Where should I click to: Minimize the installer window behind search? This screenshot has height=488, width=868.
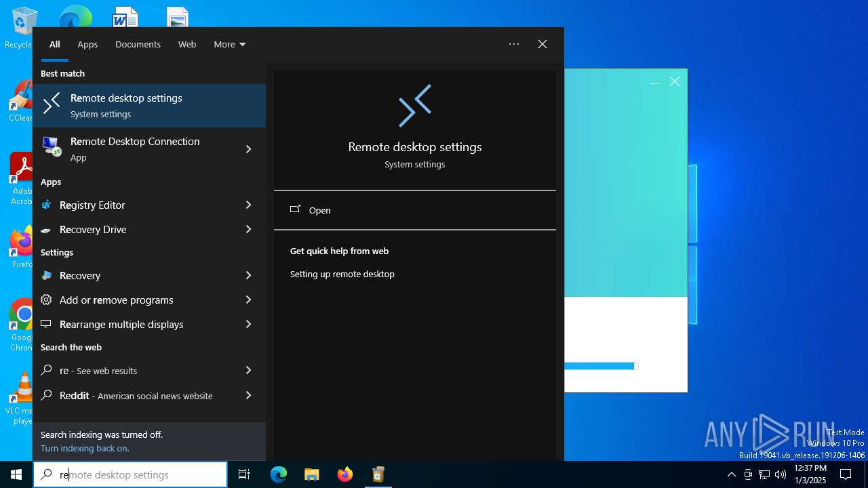pyautogui.click(x=654, y=82)
